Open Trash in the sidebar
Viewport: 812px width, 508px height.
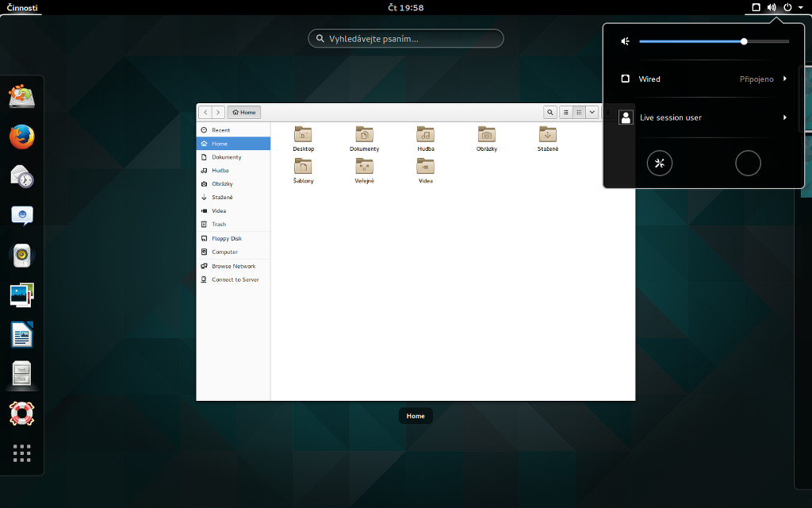point(234,225)
